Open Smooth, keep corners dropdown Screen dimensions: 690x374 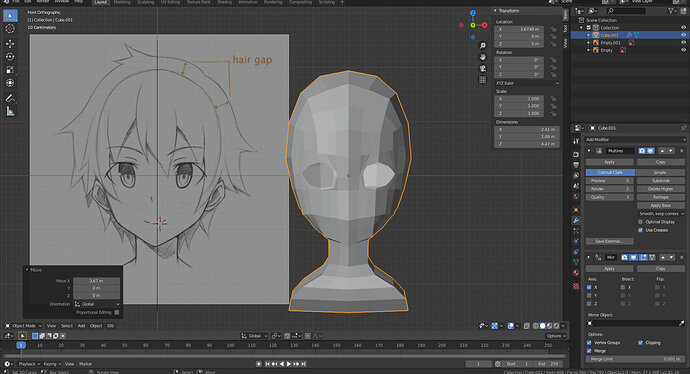click(661, 214)
